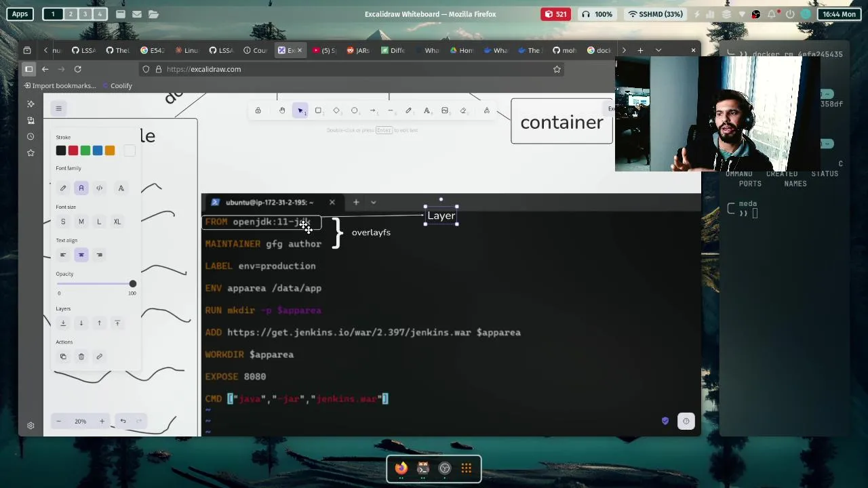Go back in Firefox history

point(45,69)
